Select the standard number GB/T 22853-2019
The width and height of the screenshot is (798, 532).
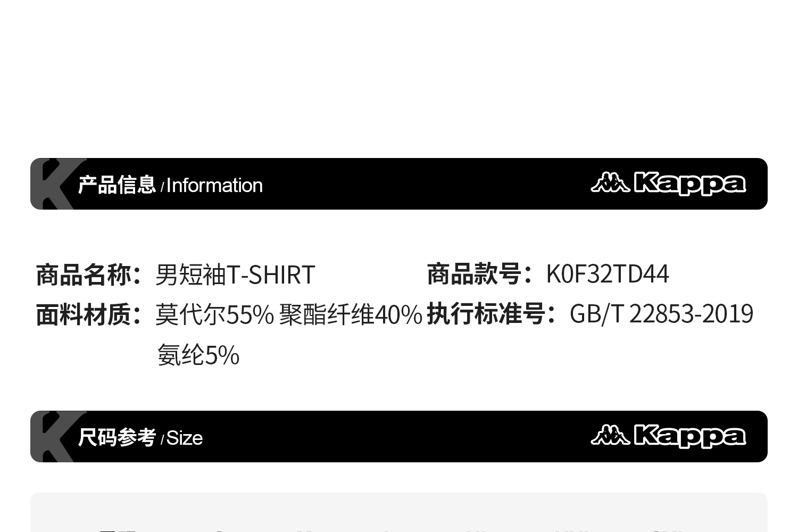coord(661,314)
